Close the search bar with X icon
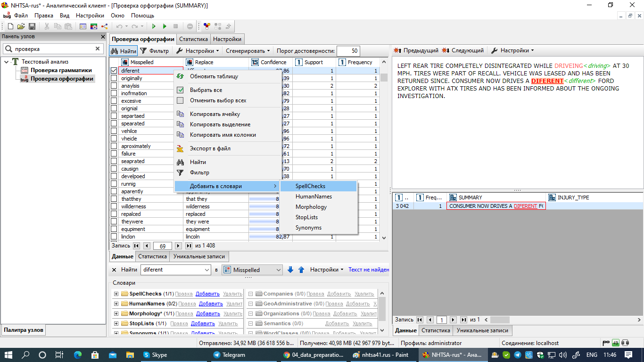The image size is (644, 362). pos(114,270)
